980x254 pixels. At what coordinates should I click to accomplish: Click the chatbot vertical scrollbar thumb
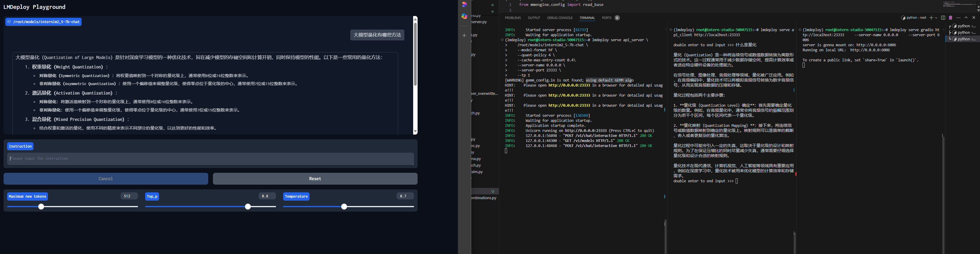(x=415, y=54)
